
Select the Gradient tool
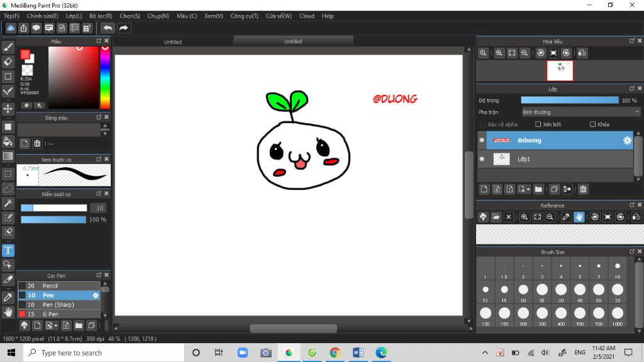(x=8, y=156)
